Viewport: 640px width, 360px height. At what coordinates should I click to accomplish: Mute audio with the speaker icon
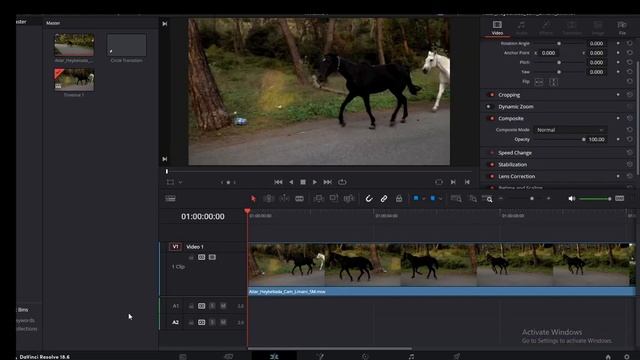571,198
